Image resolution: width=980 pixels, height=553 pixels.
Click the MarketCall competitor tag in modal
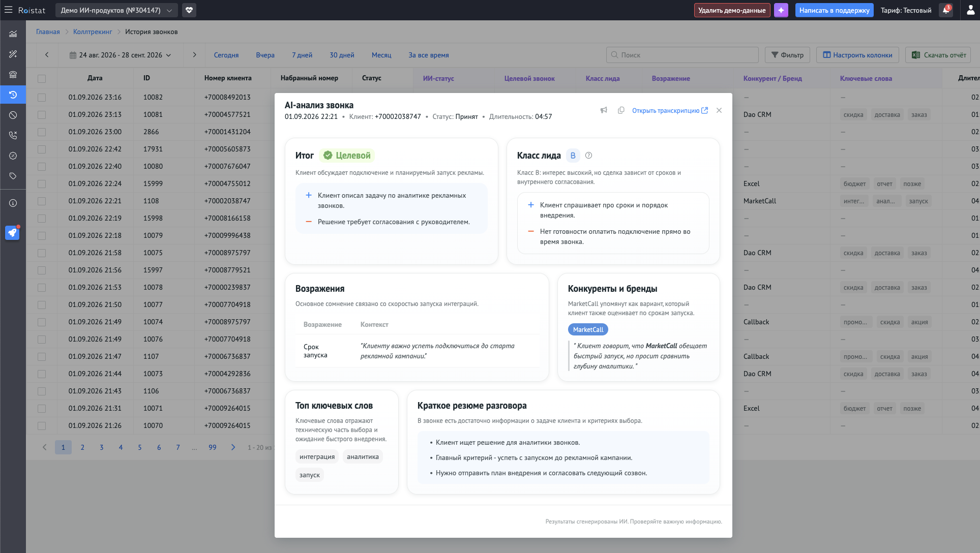point(588,329)
